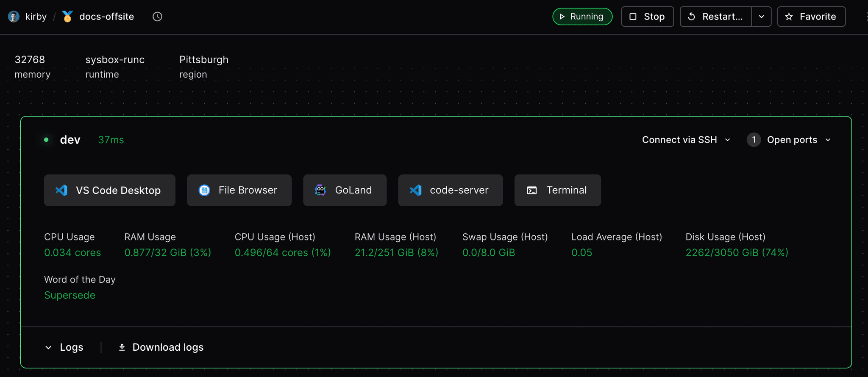Launch VS Code Desktop app

point(110,190)
